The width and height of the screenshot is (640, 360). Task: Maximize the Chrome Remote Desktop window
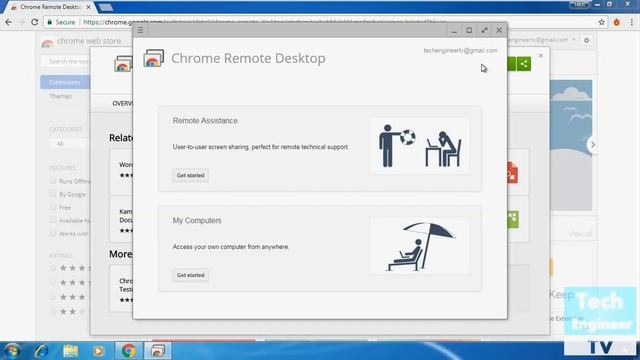469,30
